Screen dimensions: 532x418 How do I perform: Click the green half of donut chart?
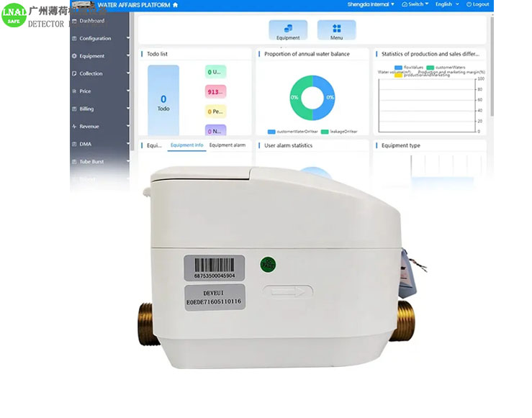tap(295, 98)
